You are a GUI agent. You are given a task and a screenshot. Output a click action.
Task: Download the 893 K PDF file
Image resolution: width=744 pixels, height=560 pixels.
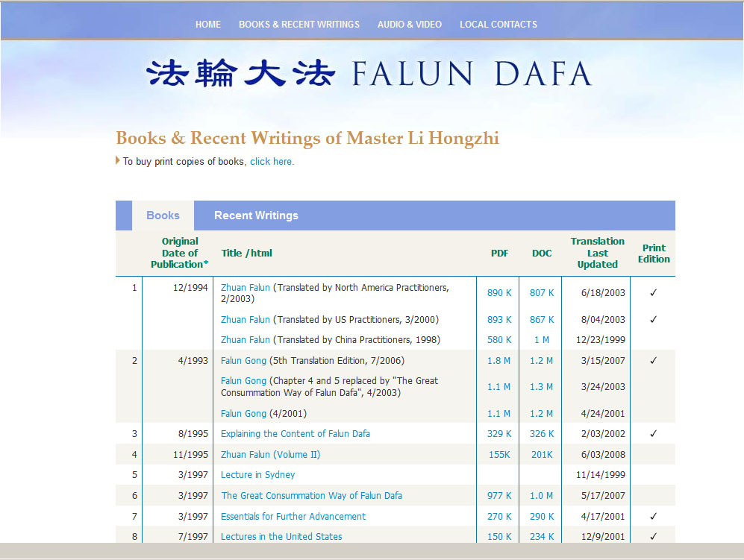tap(499, 320)
